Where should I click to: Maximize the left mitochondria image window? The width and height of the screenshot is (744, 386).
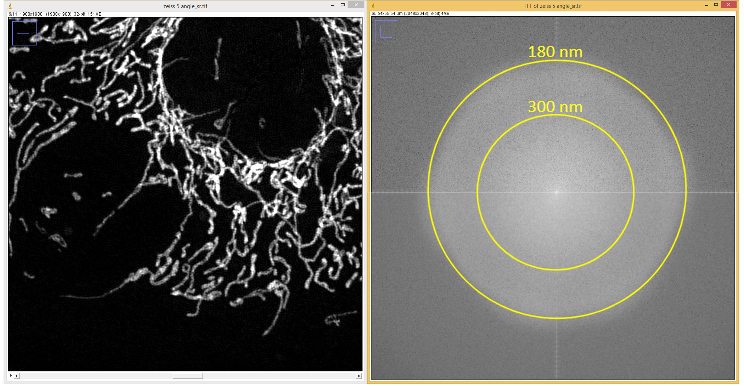coord(343,5)
